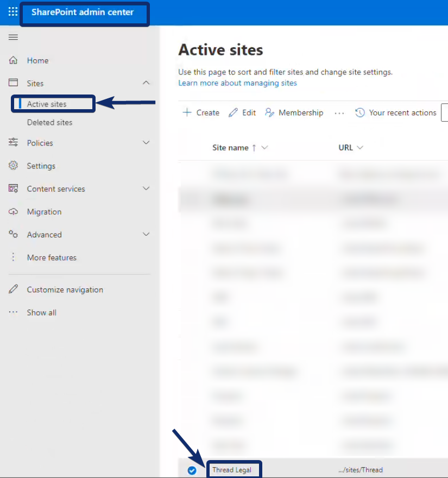Viewport: 448px width, 478px height.
Task: Click the Edit pencil icon
Action: tap(233, 112)
